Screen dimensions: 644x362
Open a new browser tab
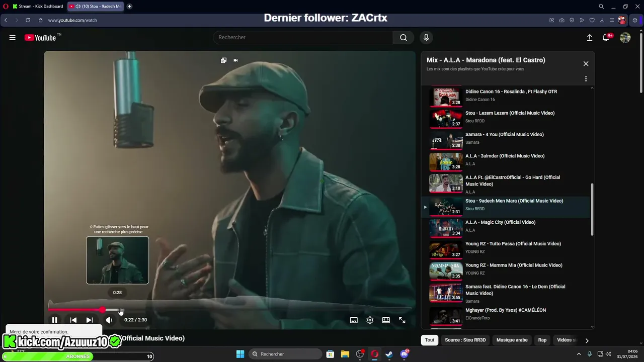[129, 7]
